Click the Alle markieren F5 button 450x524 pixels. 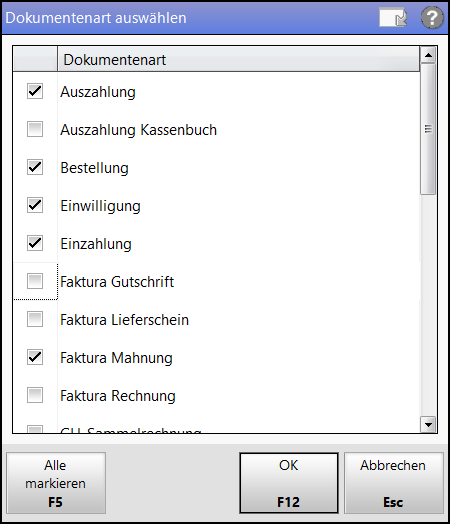tap(56, 483)
